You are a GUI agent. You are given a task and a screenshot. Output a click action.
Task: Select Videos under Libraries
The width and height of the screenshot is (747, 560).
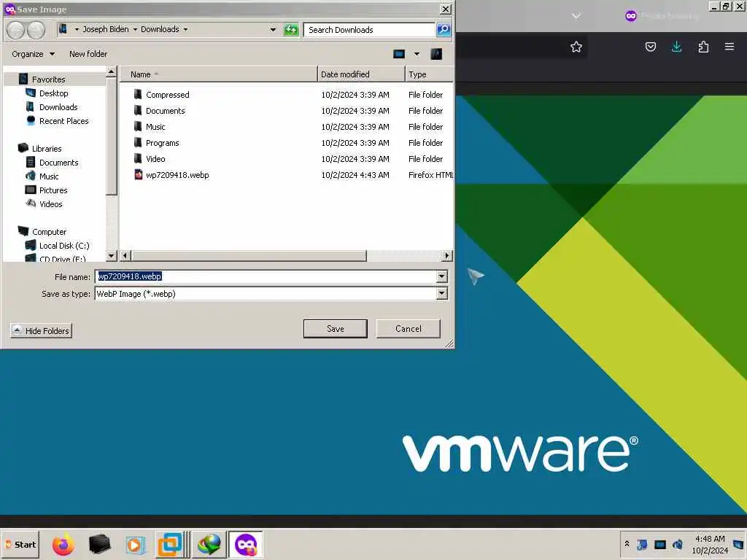[x=50, y=204]
